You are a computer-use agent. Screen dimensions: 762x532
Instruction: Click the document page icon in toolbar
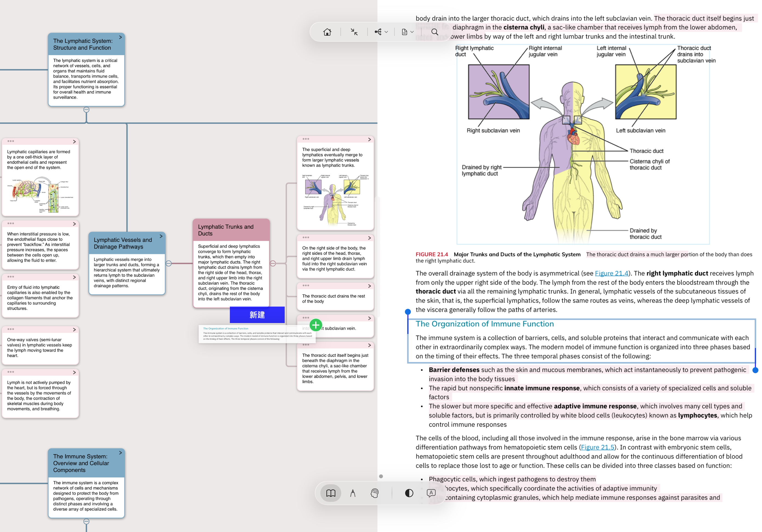404,32
